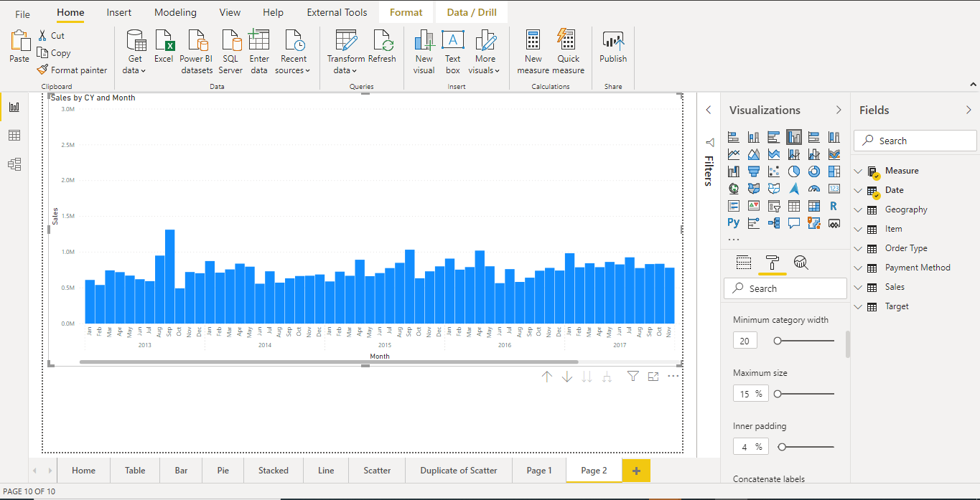Switch to Model view in left sidebar
The height and width of the screenshot is (500, 980).
pyautogui.click(x=14, y=164)
